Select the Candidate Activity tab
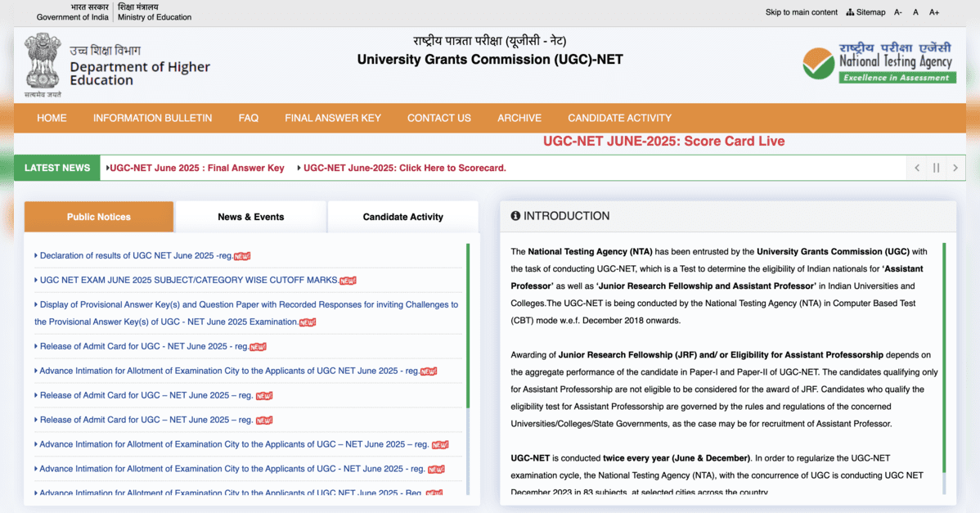The width and height of the screenshot is (980, 513). click(x=402, y=217)
